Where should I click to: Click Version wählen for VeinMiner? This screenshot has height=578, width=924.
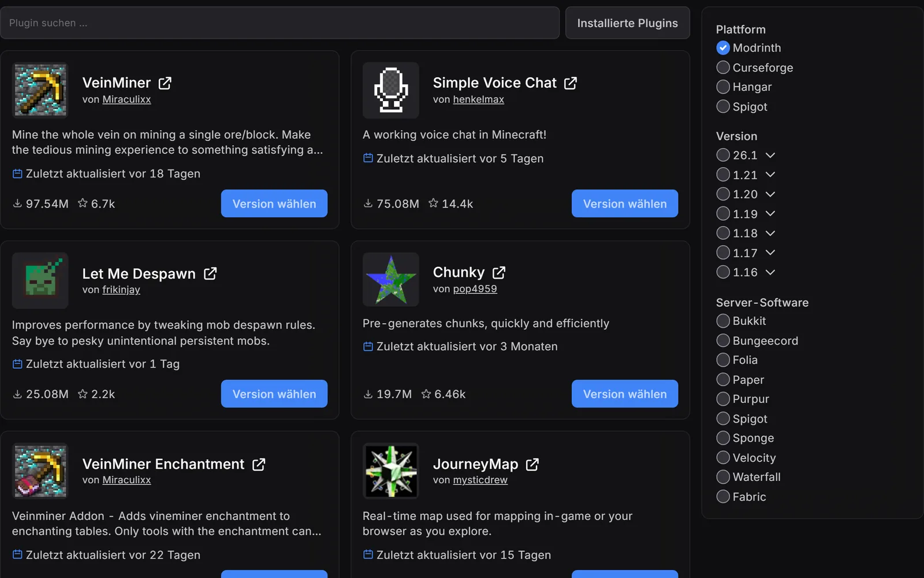[274, 203]
